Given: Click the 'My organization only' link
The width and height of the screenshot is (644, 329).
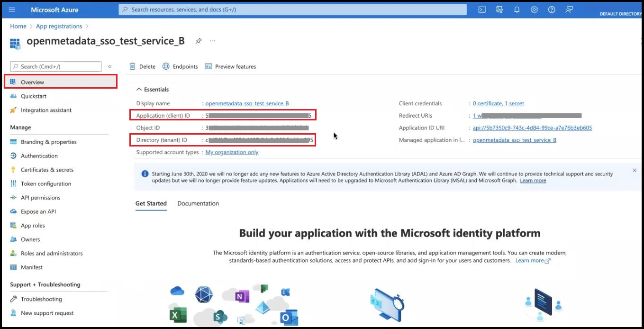Looking at the screenshot, I should (x=232, y=152).
